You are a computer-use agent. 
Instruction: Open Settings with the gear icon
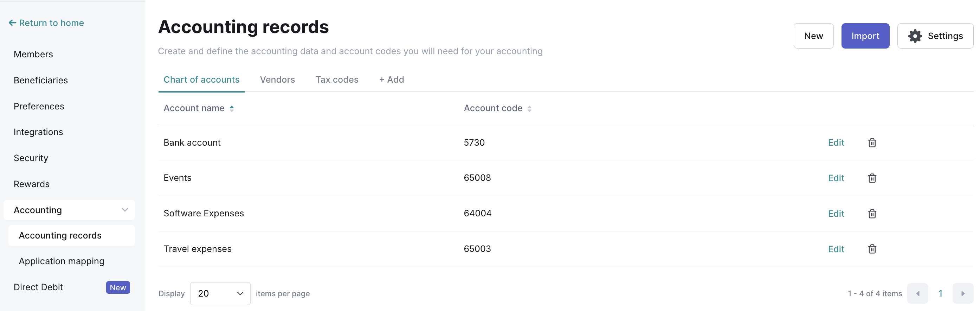pyautogui.click(x=935, y=36)
